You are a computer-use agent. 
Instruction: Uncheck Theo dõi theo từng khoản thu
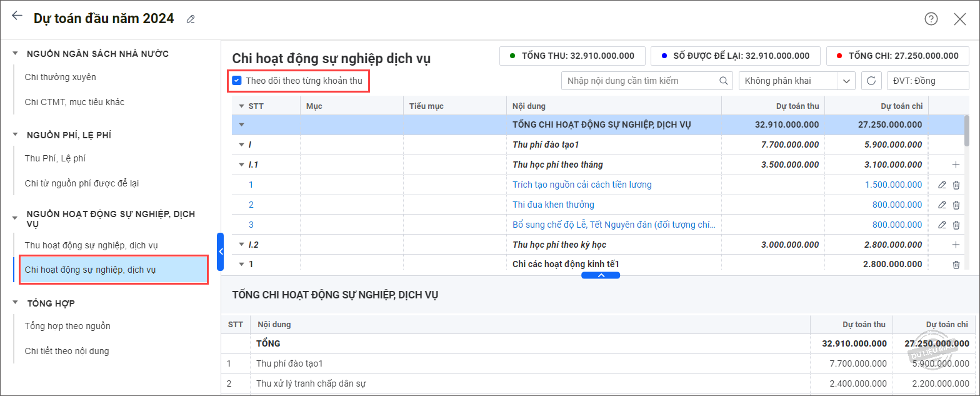[237, 81]
